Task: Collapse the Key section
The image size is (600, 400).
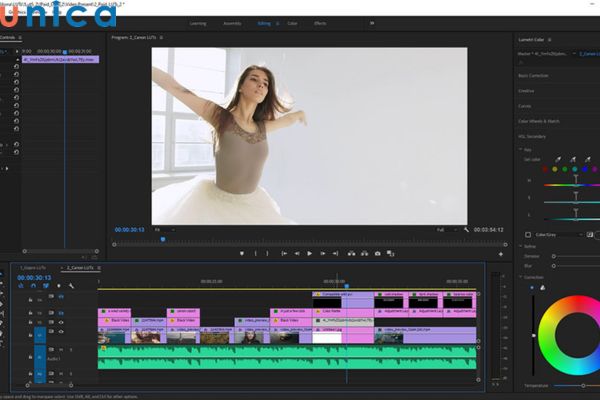Action: [x=521, y=150]
